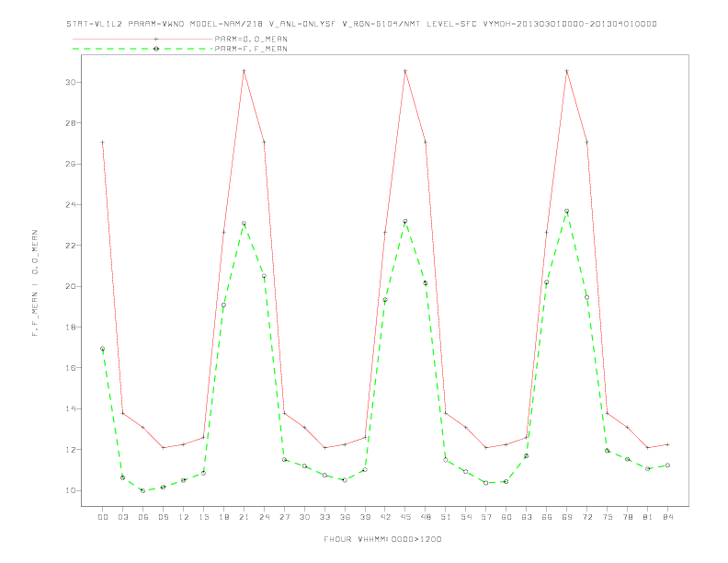Click the red observed peak point at hour 45
The width and height of the screenshot is (728, 563).
point(405,71)
